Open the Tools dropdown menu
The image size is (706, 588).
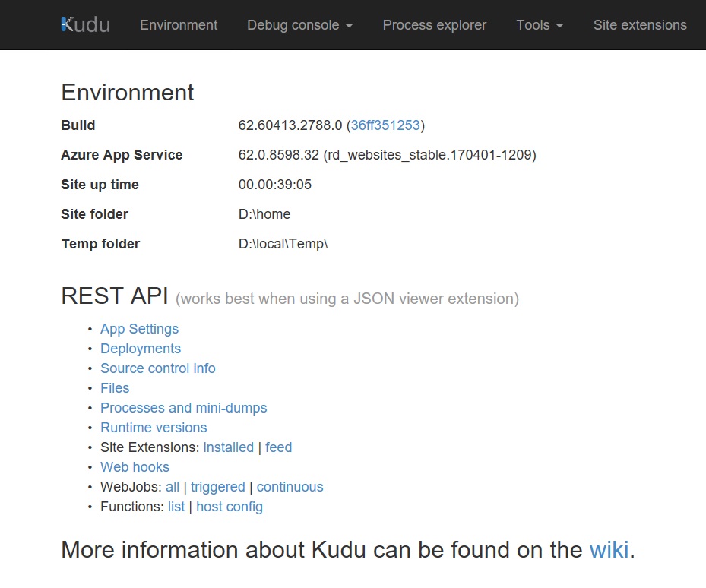[539, 24]
